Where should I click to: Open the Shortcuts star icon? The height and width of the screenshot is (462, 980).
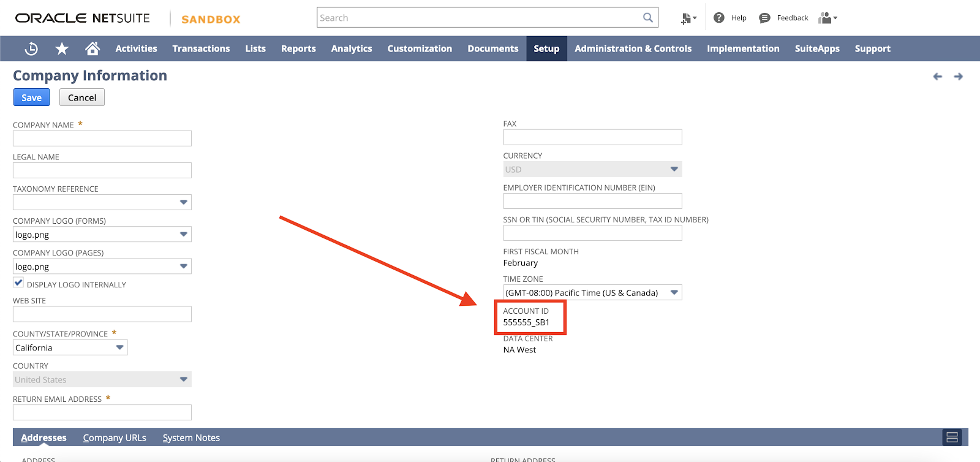[x=62, y=48]
